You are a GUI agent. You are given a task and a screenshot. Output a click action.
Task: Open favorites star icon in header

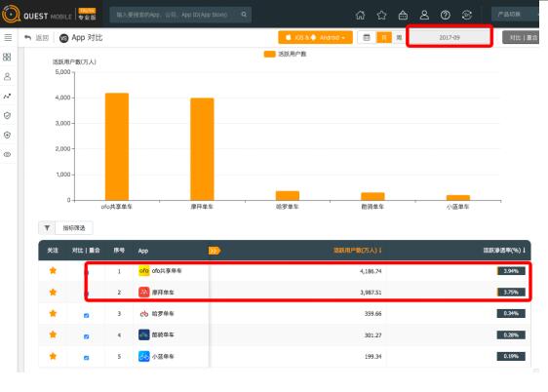tap(381, 15)
